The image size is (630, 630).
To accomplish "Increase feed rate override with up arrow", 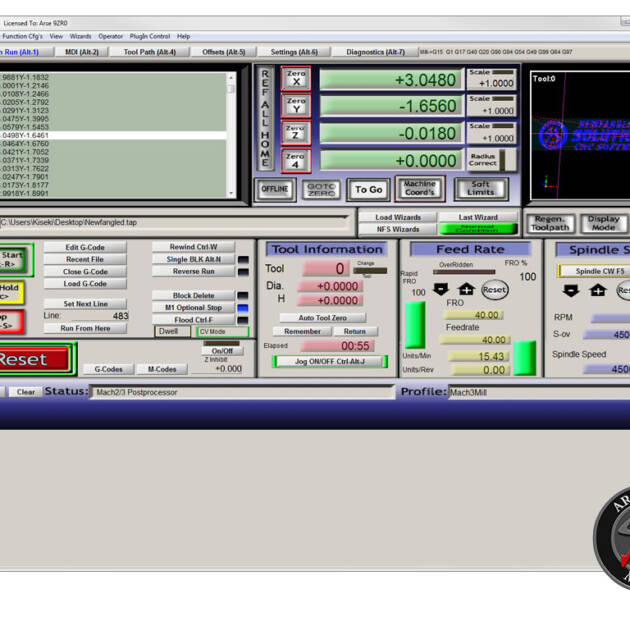I will point(466,290).
